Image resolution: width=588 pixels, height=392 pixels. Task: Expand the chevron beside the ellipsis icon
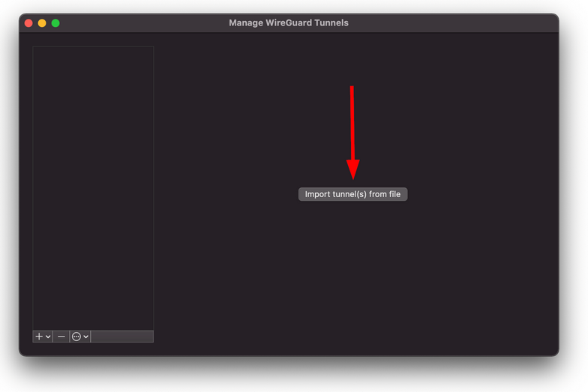[x=85, y=337]
